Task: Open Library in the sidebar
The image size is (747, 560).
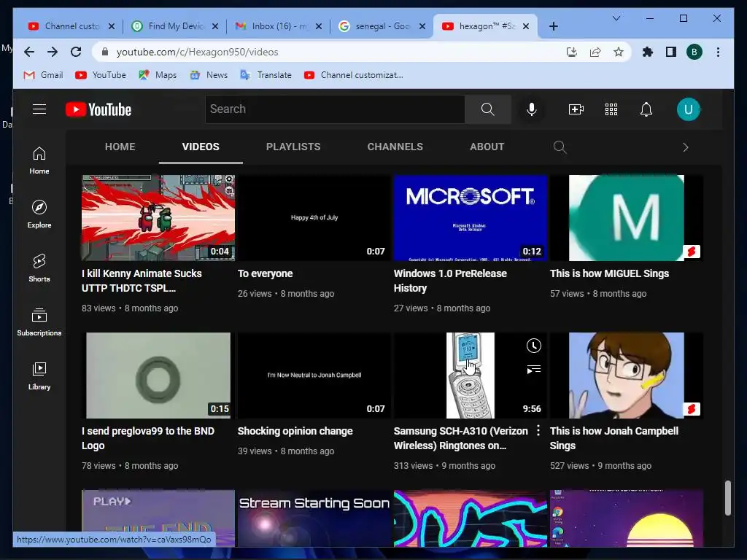Action: click(x=39, y=376)
